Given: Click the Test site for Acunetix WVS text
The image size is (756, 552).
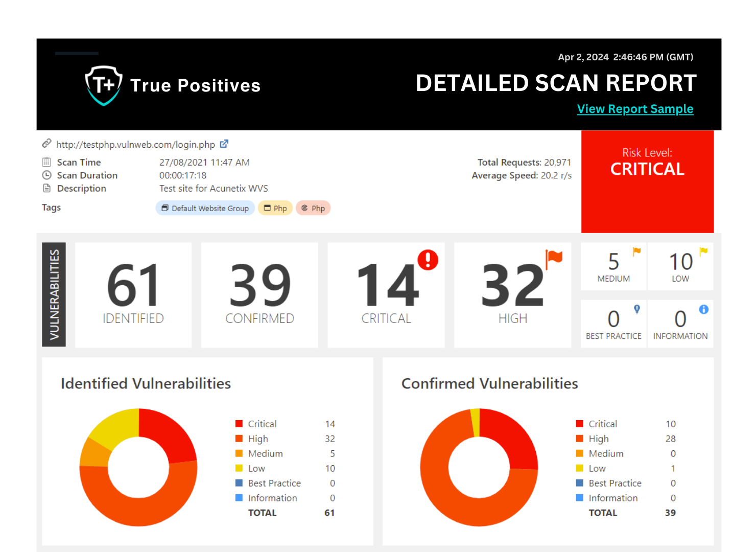Looking at the screenshot, I should (214, 188).
